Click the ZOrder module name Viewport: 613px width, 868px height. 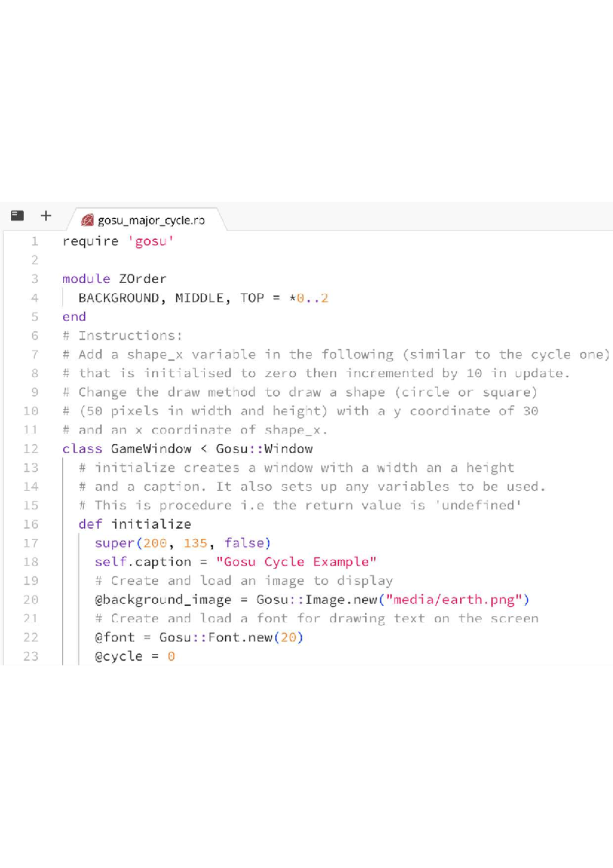(143, 279)
